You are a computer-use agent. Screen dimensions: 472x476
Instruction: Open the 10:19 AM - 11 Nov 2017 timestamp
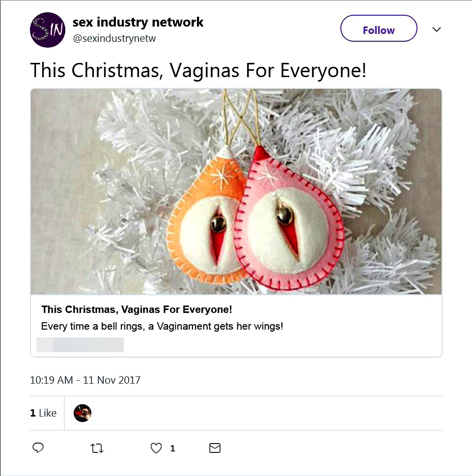(x=85, y=380)
